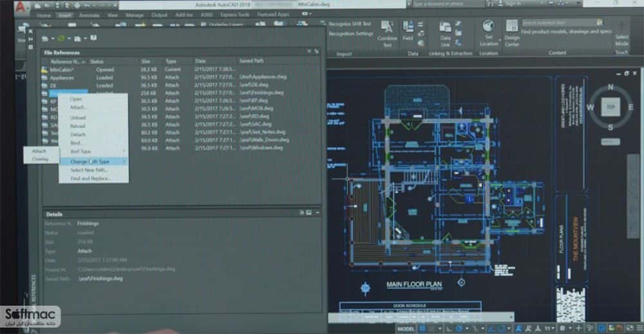644x334 pixels.
Task: Switch File References to tree view
Action: 316,51
